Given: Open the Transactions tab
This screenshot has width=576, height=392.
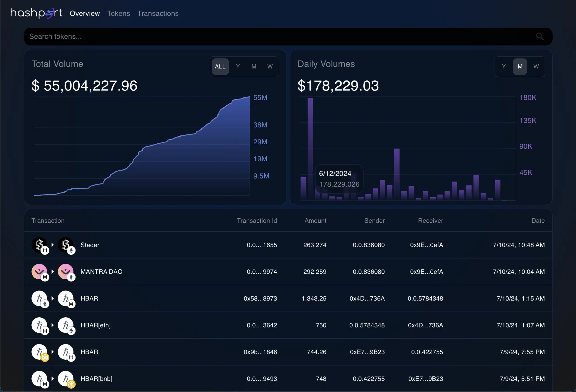Looking at the screenshot, I should pyautogui.click(x=158, y=13).
